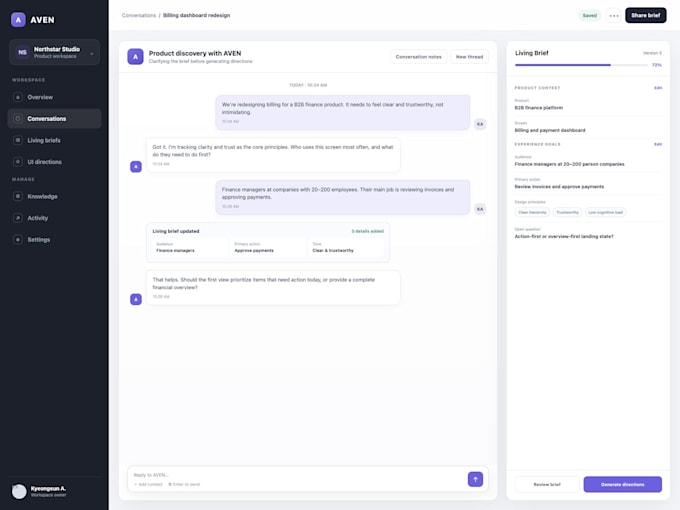
Task: Click the 'Approve payments' primary action cell
Action: 268,248
